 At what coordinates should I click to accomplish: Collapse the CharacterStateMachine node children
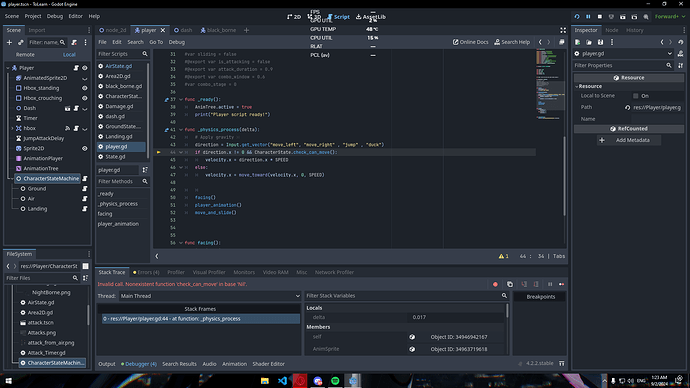[12, 179]
